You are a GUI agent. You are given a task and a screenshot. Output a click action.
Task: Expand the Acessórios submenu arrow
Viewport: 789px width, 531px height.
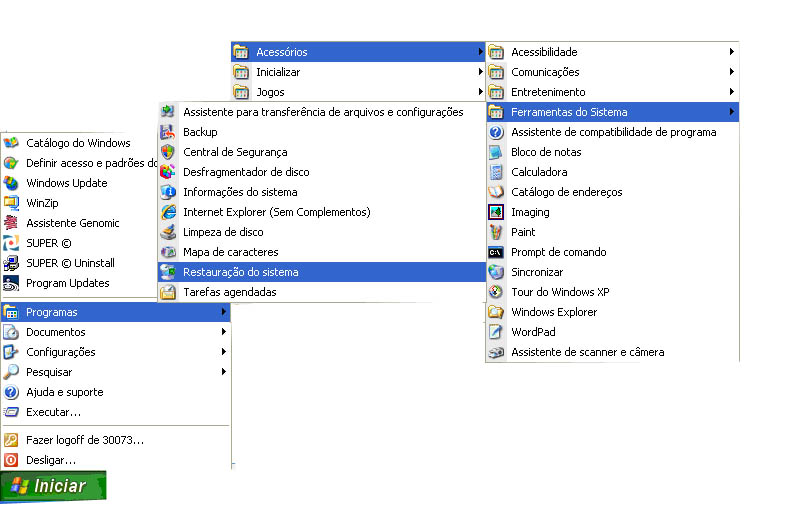(x=481, y=52)
